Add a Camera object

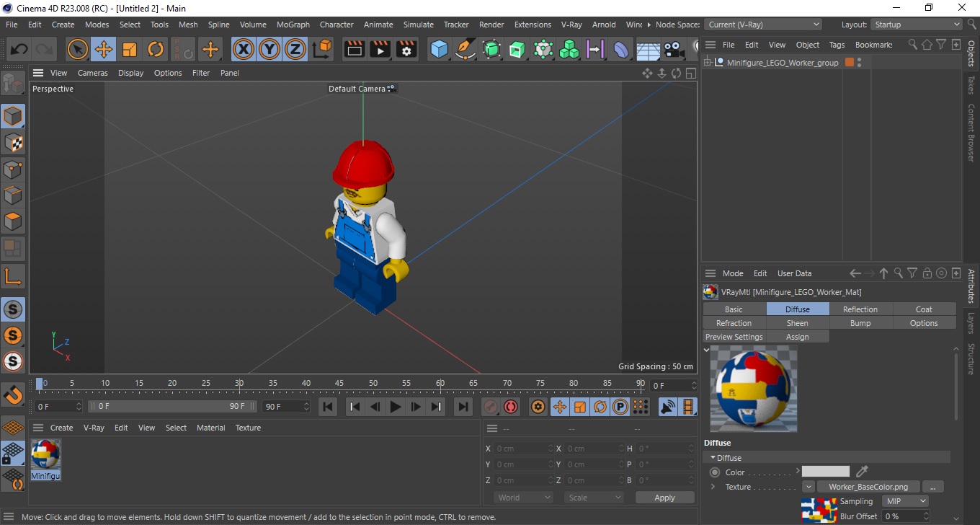pos(674,49)
